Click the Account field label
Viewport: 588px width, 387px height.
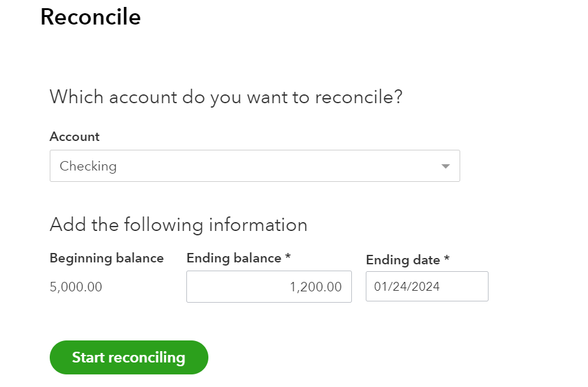[74, 137]
